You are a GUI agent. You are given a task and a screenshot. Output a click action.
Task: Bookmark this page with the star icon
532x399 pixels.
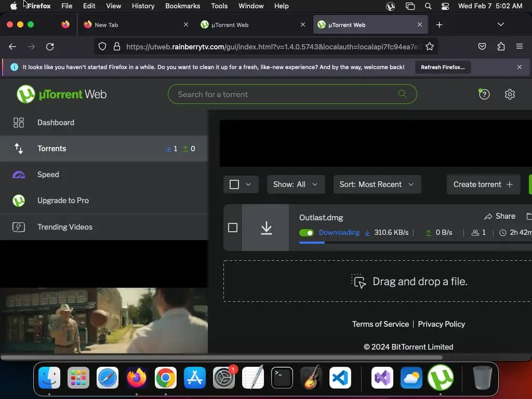[429, 46]
